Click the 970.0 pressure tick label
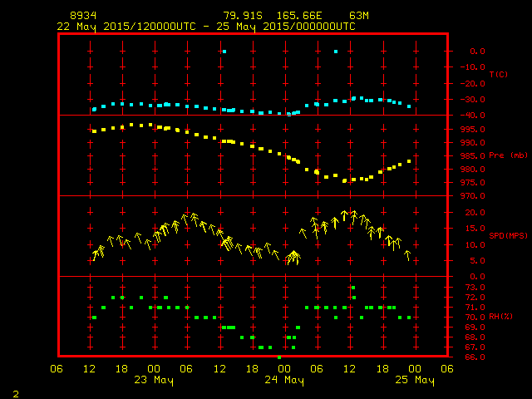Screen dimensions: 532x399 tap(473, 196)
